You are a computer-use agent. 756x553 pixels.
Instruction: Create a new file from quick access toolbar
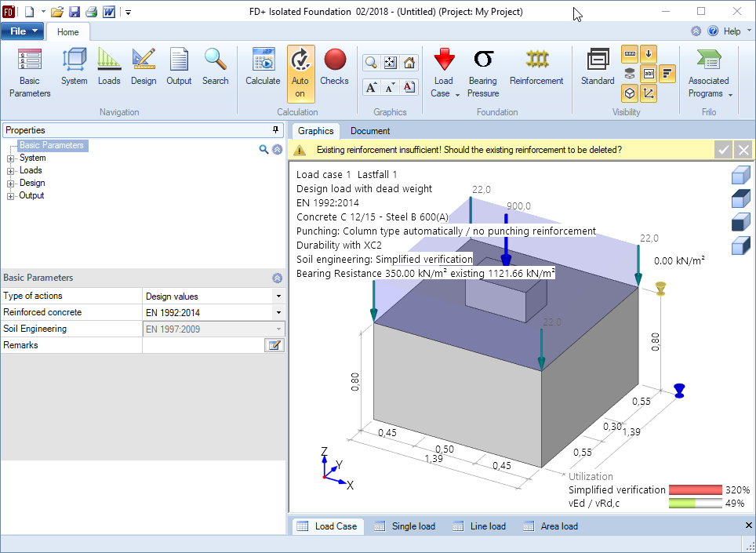[x=30, y=12]
